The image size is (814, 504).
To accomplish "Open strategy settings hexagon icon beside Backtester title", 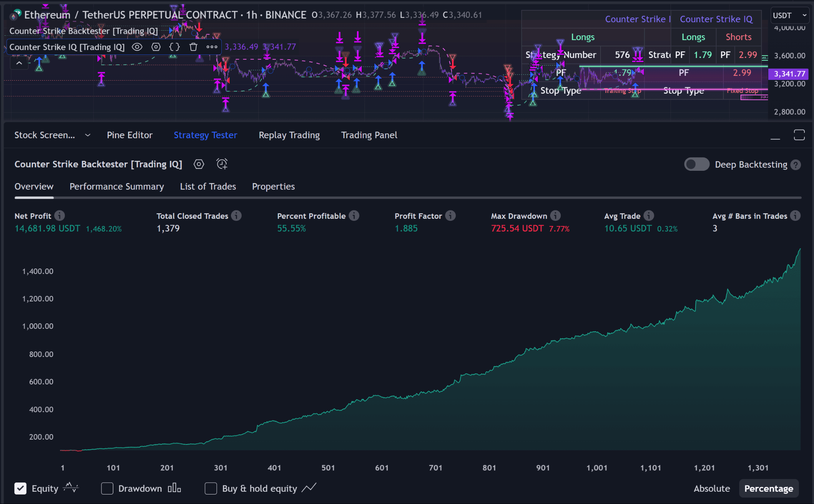I will pos(199,164).
